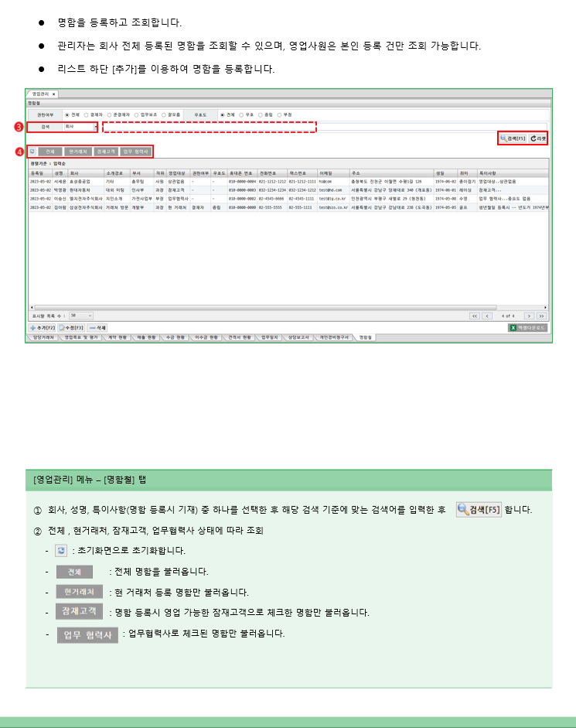Select the 준결재자 radio button
The image size is (576, 728).
tap(110, 114)
